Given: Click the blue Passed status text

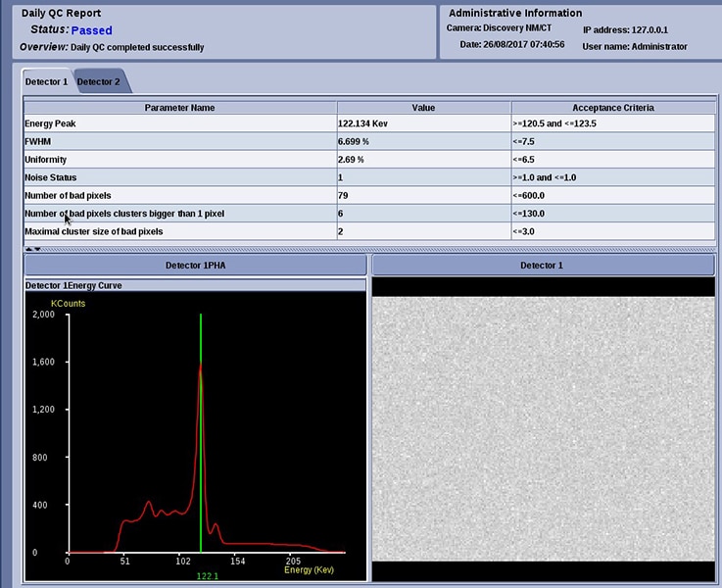Looking at the screenshot, I should click(91, 30).
